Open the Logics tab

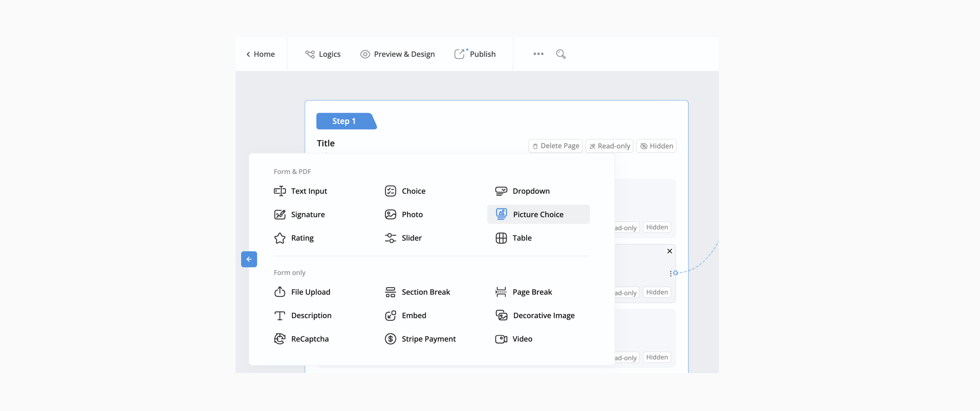pos(323,54)
